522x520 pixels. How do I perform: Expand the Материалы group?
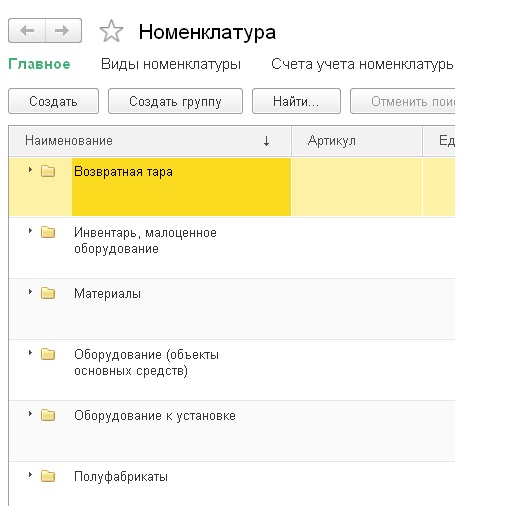30,292
